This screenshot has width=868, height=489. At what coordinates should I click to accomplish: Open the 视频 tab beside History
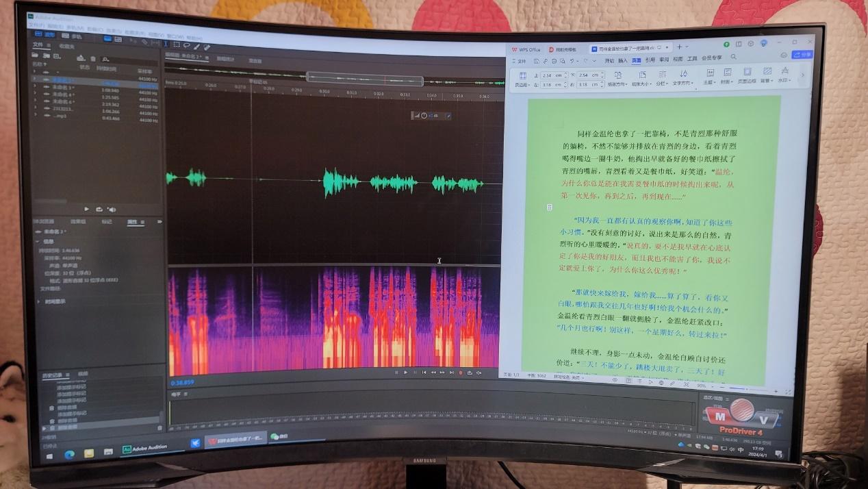[x=83, y=374]
